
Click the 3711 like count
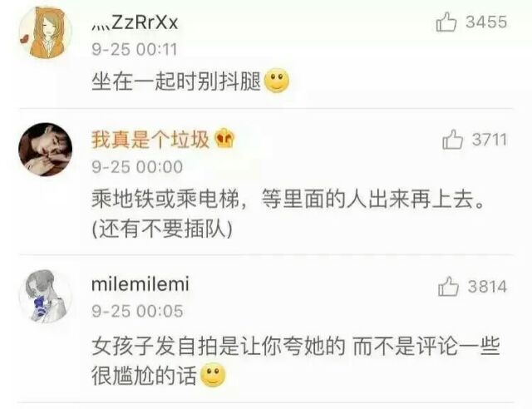pos(490,140)
